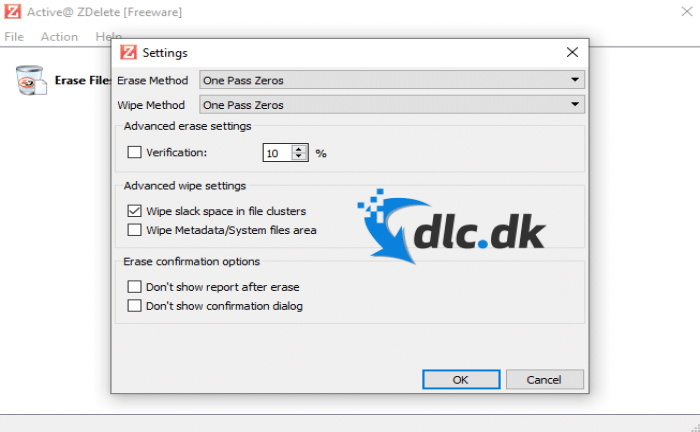700x432 pixels.
Task: Decrease verification percent with down arrow
Action: click(x=299, y=156)
